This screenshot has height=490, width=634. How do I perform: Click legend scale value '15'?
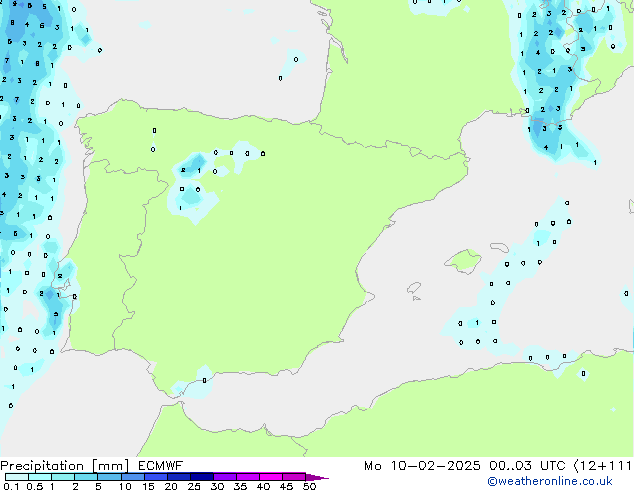[x=148, y=486]
